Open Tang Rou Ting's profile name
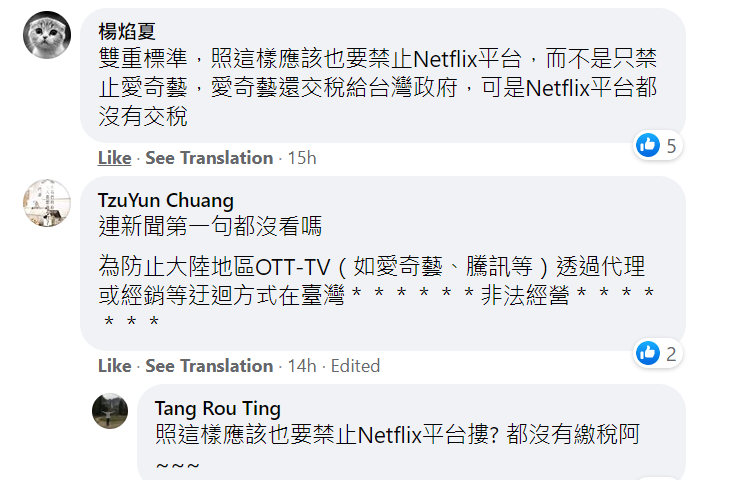The image size is (744, 480). (217, 408)
